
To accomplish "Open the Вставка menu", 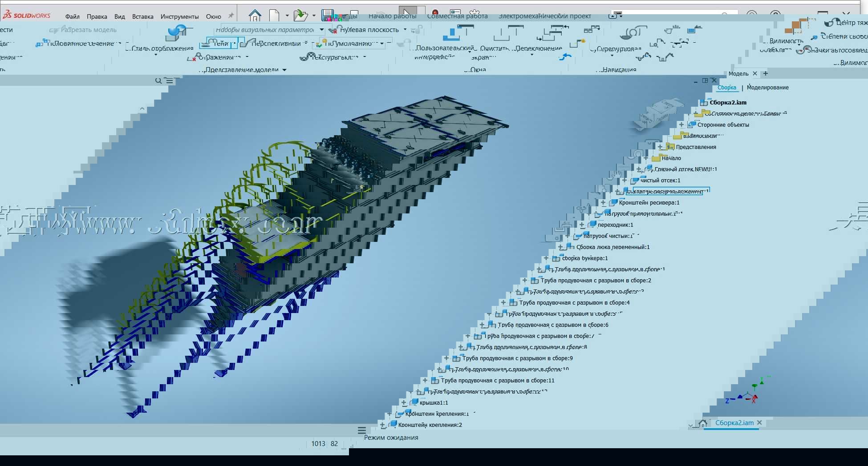I will 142,16.
